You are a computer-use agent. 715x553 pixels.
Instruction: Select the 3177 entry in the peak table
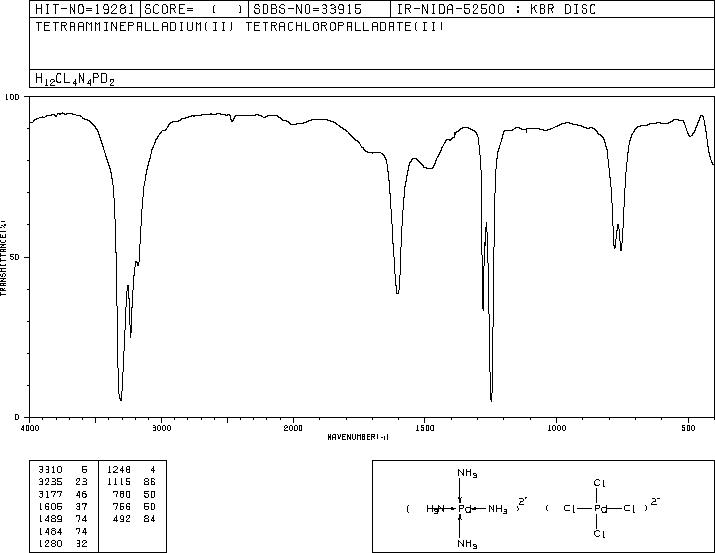tap(50, 494)
